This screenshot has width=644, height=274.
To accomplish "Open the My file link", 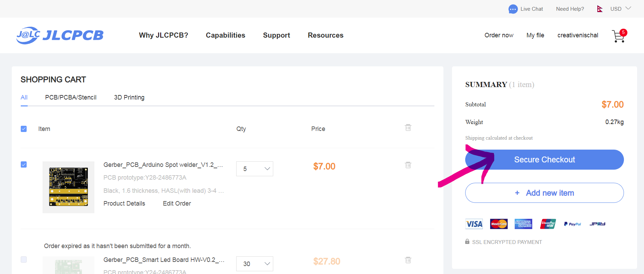I will click(535, 35).
